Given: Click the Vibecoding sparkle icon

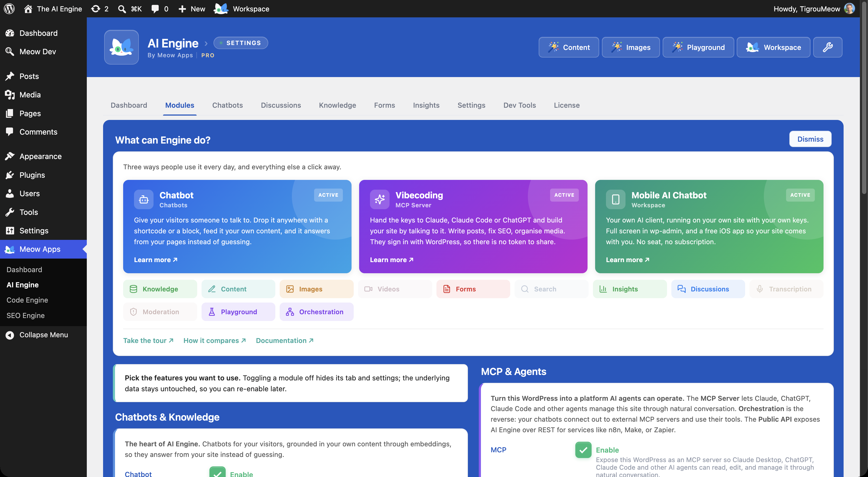Looking at the screenshot, I should click(x=379, y=200).
